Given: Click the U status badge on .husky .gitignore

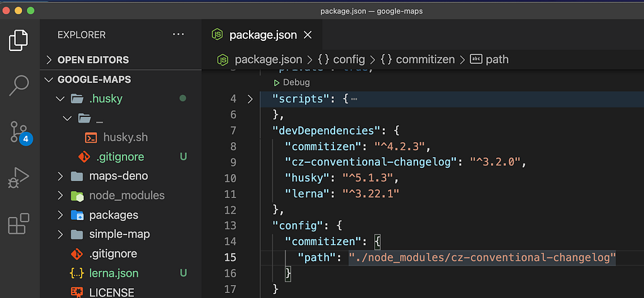Looking at the screenshot, I should point(183,157).
